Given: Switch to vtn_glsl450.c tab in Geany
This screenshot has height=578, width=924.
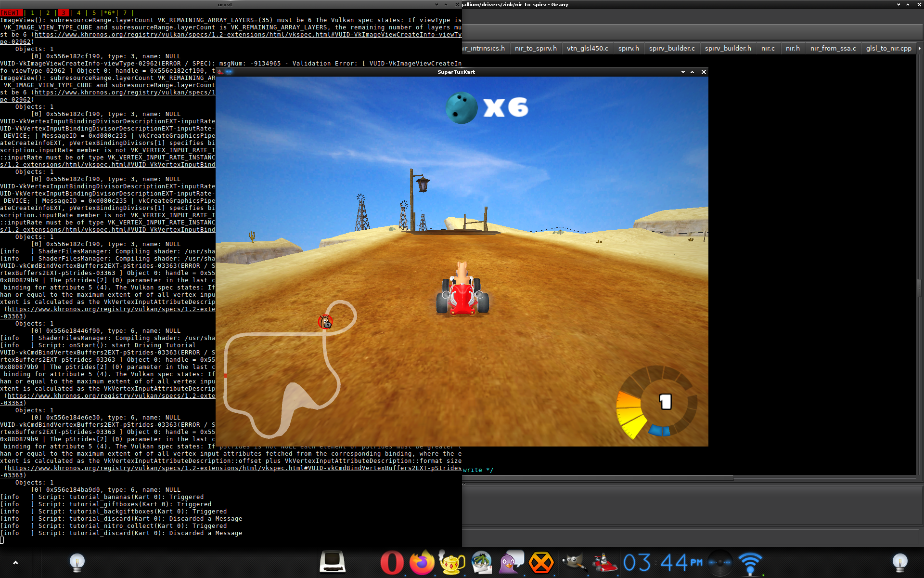Looking at the screenshot, I should [x=587, y=48].
